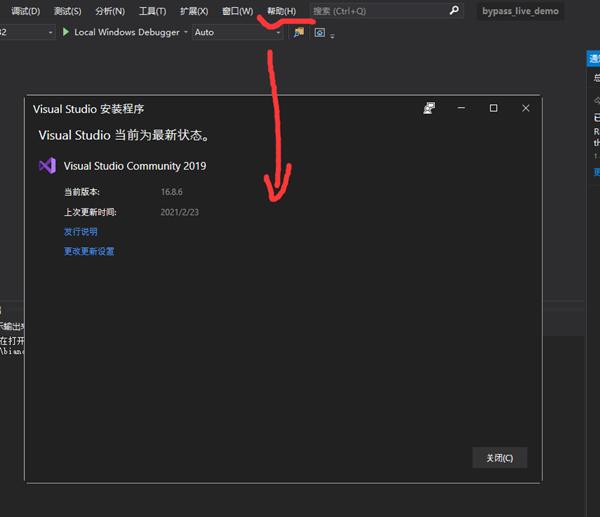
Task: Click the 当前版本: label
Action: pyautogui.click(x=82, y=192)
